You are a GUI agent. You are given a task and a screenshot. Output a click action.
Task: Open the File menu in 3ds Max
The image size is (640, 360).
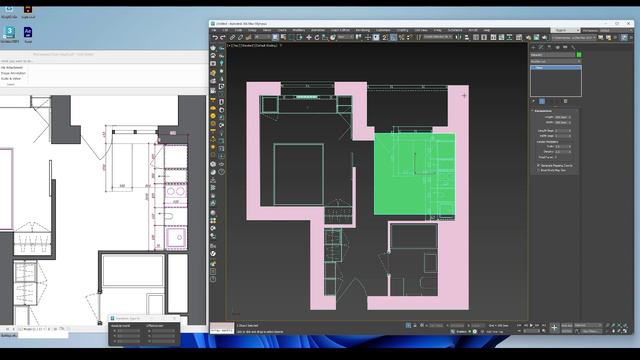point(214,30)
